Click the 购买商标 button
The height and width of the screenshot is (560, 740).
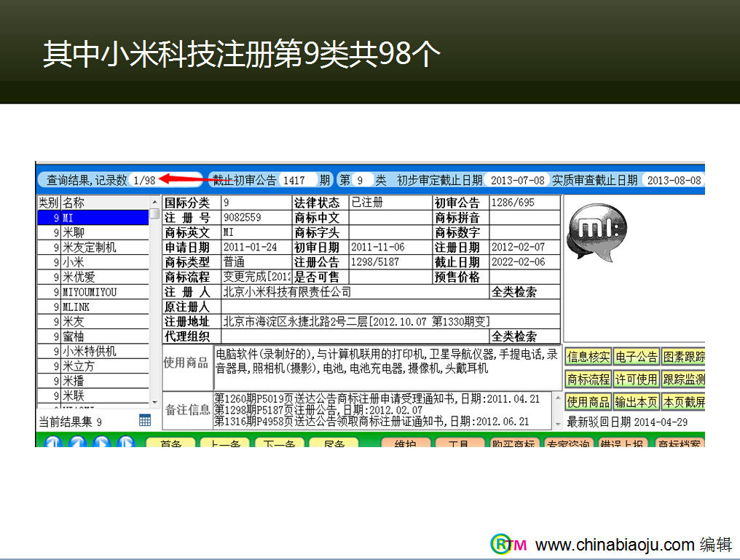pos(513,443)
